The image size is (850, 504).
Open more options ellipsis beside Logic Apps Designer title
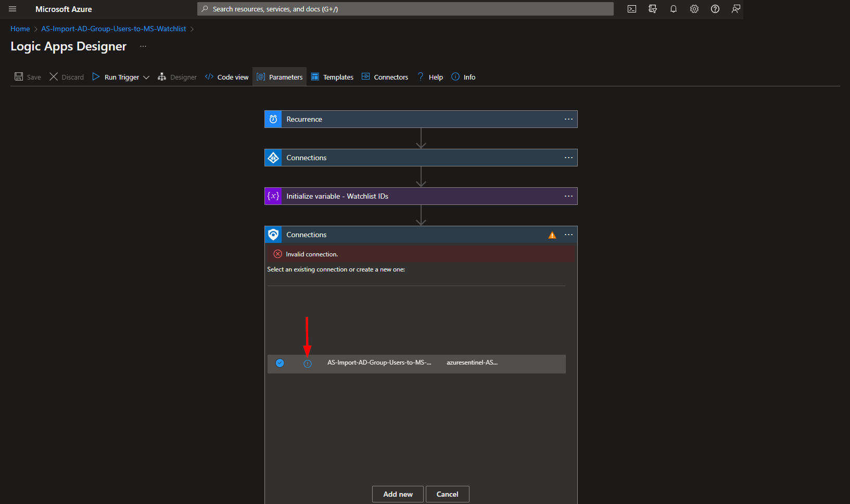[143, 46]
